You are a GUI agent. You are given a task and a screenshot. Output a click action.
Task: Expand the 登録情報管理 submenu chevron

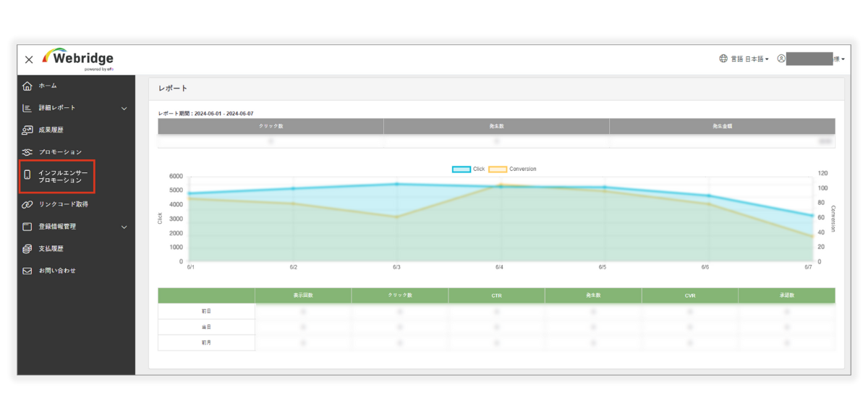point(124,227)
